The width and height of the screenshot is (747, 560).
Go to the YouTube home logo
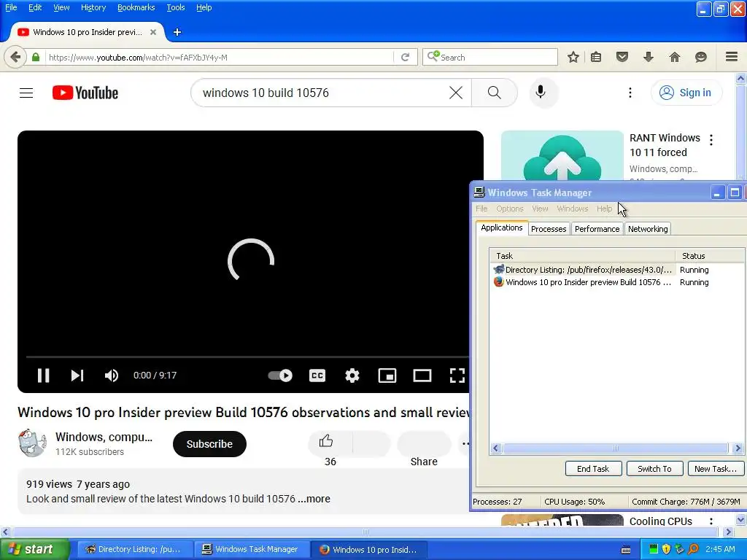pyautogui.click(x=85, y=93)
